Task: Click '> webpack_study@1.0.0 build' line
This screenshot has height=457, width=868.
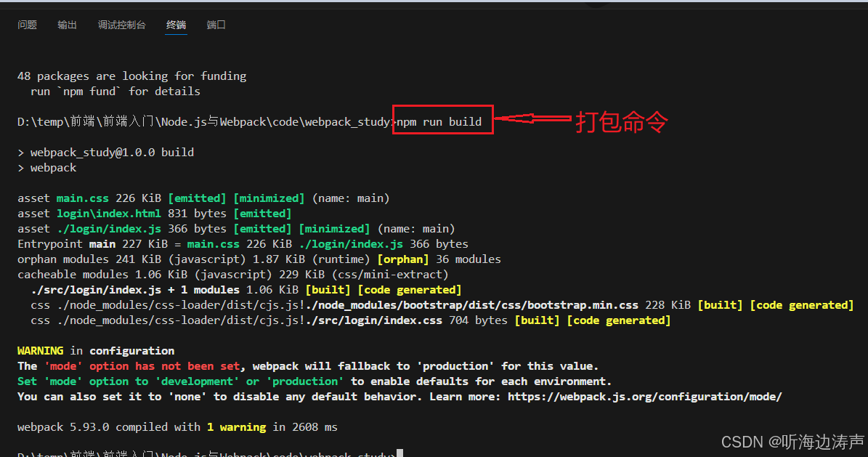Action: coord(106,153)
